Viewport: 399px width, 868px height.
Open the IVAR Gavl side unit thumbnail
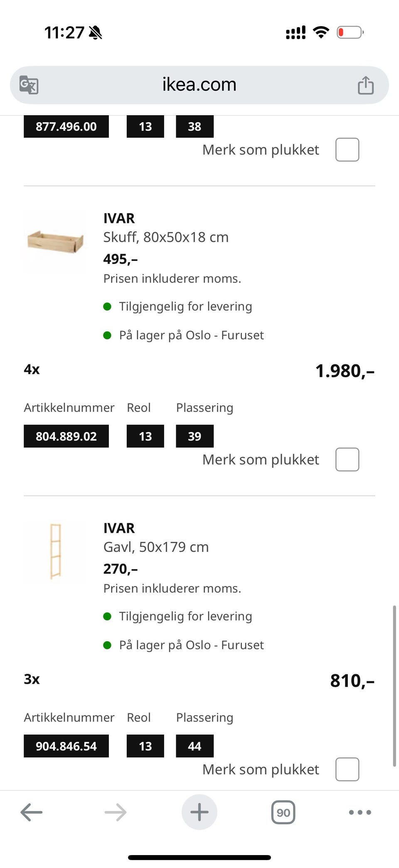[55, 551]
